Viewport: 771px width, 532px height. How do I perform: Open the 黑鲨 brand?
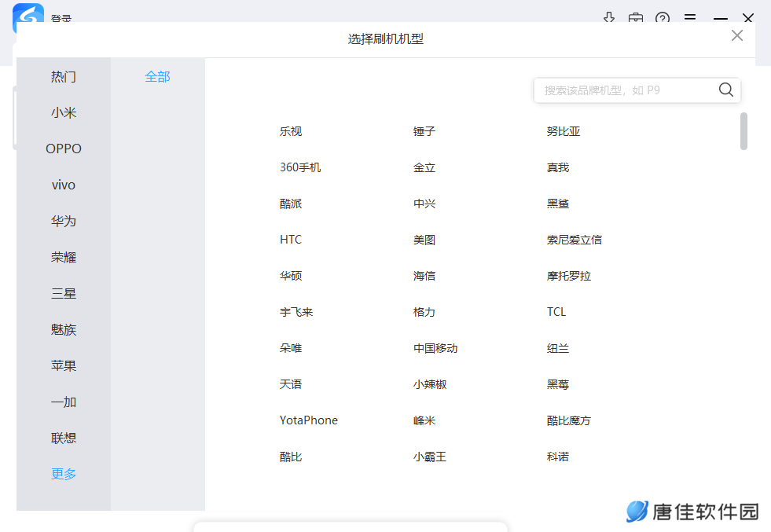557,204
